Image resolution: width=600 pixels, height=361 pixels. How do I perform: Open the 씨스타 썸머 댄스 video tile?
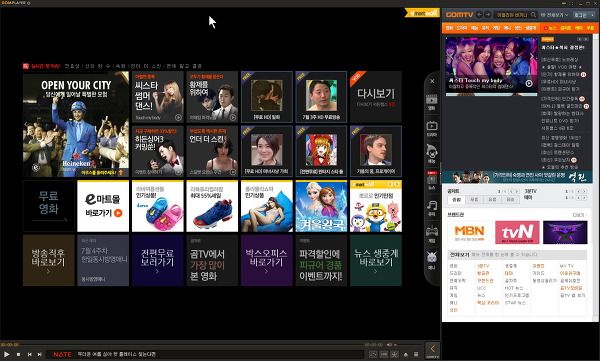[157, 97]
